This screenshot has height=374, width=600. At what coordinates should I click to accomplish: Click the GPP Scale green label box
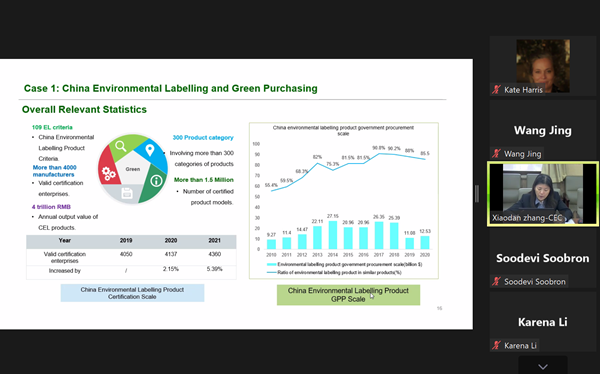(348, 295)
